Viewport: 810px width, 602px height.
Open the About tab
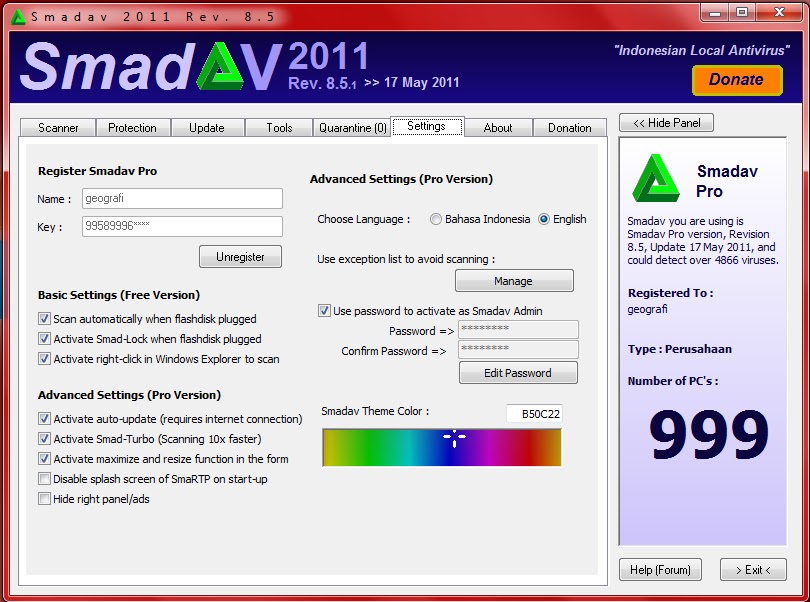(x=498, y=128)
